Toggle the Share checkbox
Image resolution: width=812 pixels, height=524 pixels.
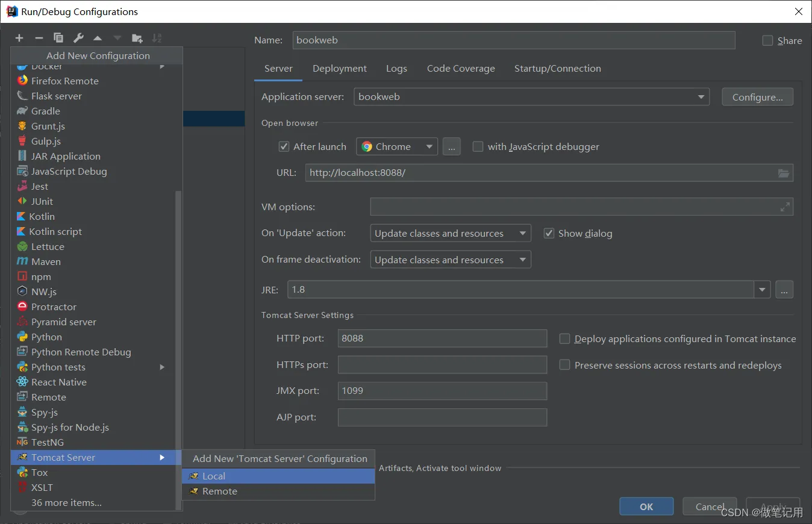(767, 40)
